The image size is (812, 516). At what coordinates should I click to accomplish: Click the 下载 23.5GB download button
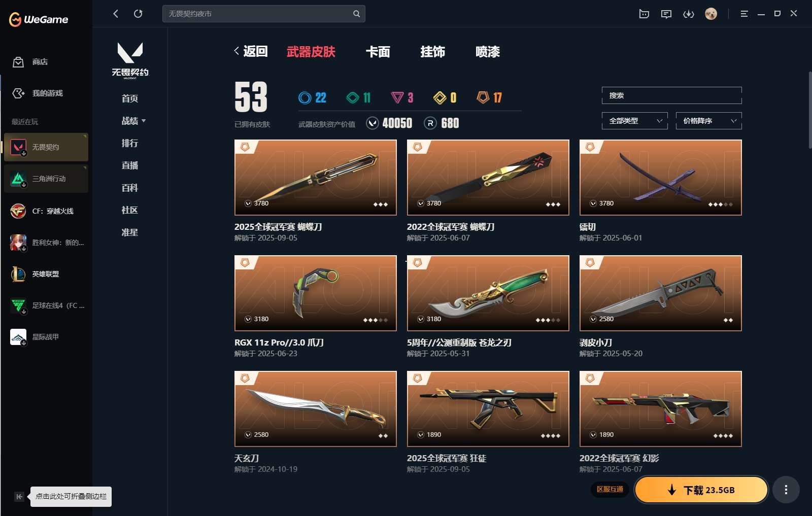click(x=701, y=490)
